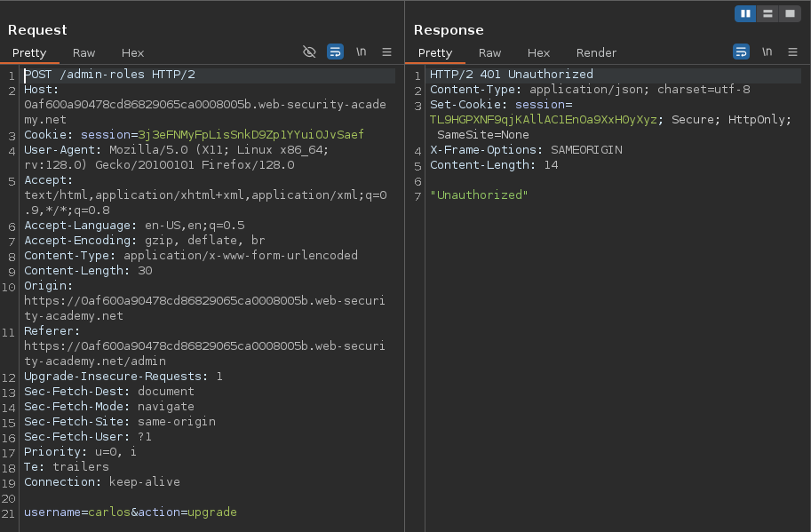Click the session cookie value in the Request
This screenshot has height=532, width=811.
coord(250,135)
